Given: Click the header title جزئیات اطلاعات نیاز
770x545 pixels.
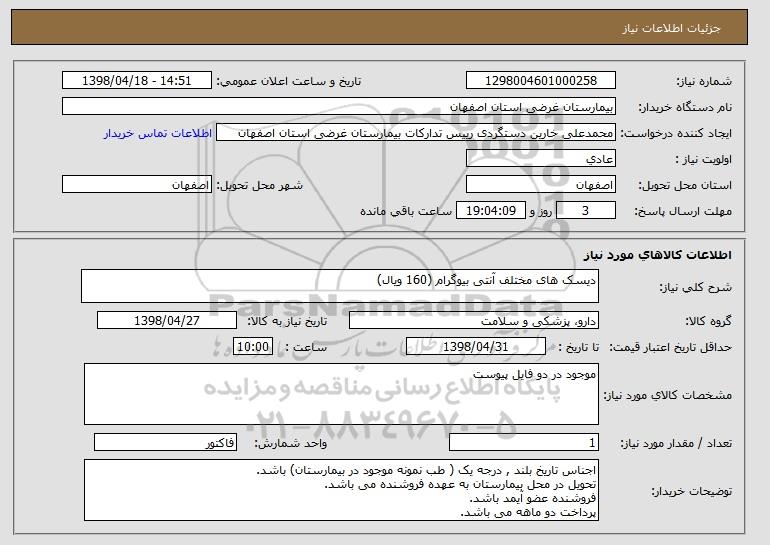Looking at the screenshot, I should pos(671,28).
